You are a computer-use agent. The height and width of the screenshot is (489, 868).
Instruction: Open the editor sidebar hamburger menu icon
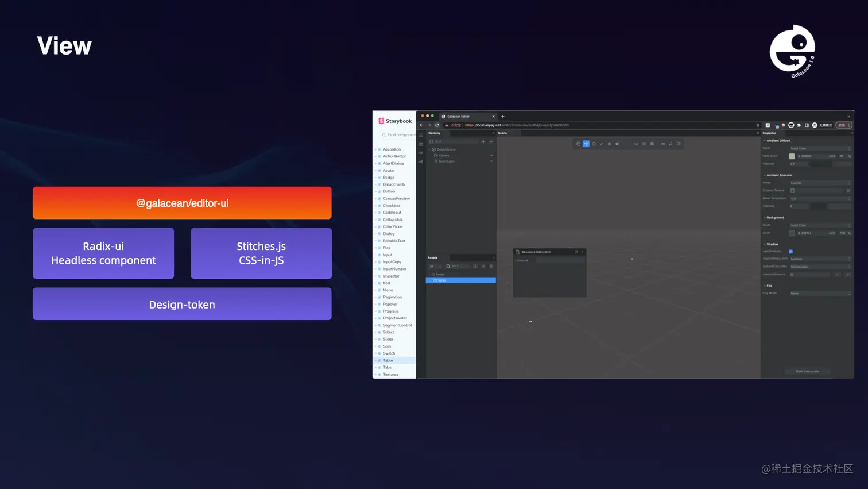coord(421,136)
